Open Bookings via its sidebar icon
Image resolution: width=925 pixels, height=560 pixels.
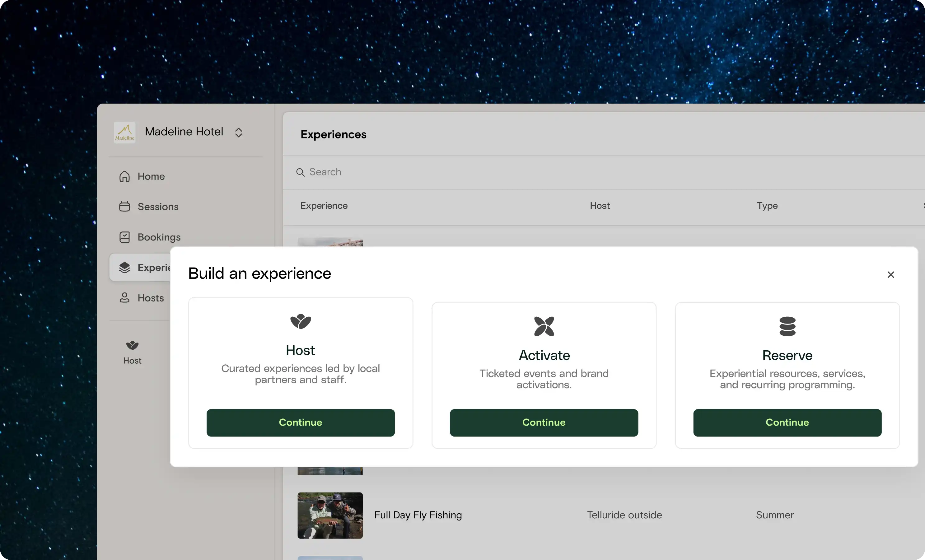[125, 237]
